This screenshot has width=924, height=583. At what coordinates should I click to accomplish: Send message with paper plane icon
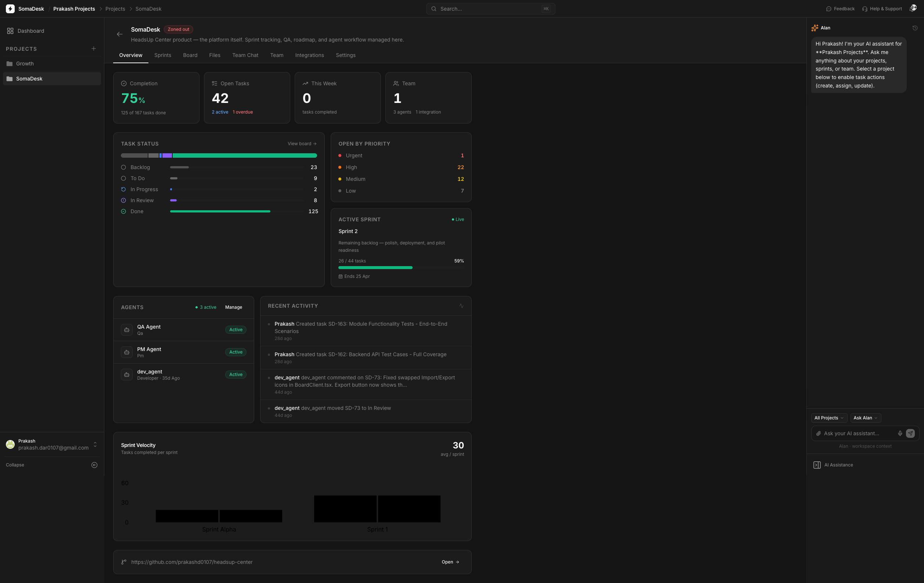[910, 433]
